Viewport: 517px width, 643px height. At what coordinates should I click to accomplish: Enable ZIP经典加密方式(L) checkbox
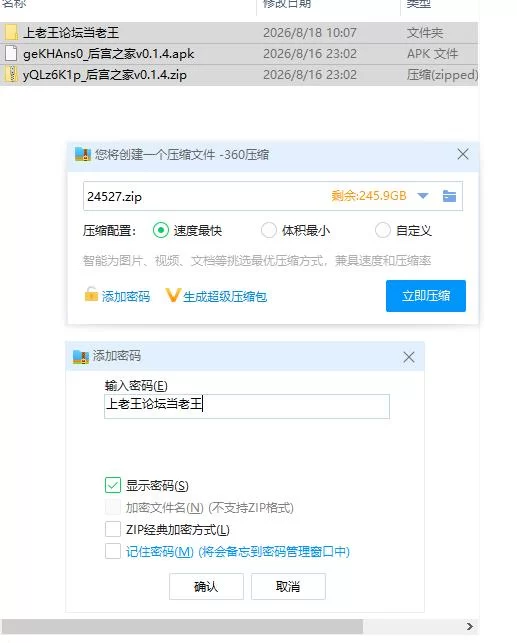pyautogui.click(x=113, y=529)
